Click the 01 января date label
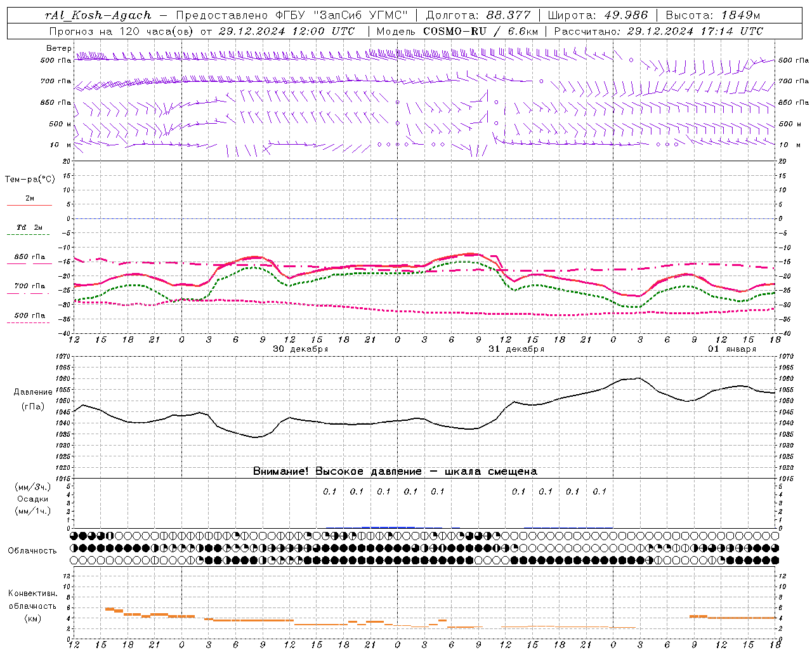The height and width of the screenshot is (650, 812). point(732,349)
